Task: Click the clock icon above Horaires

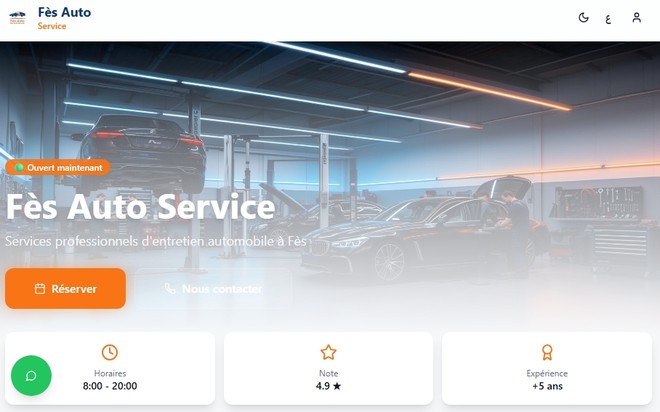Action: click(110, 352)
